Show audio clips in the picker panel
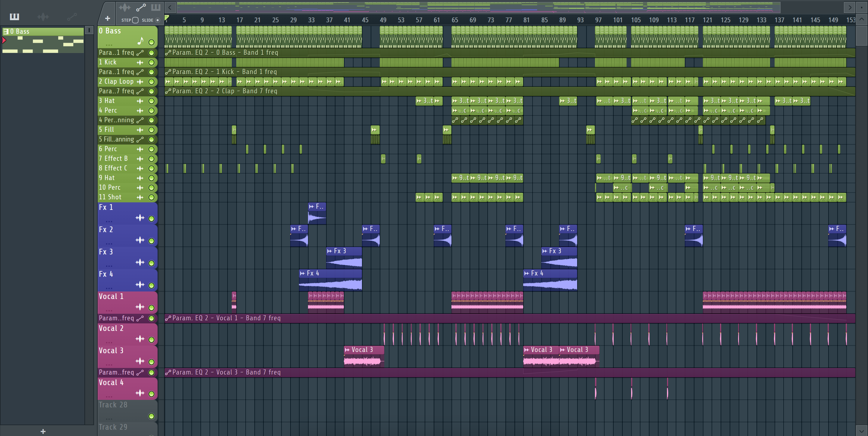 pyautogui.click(x=43, y=17)
